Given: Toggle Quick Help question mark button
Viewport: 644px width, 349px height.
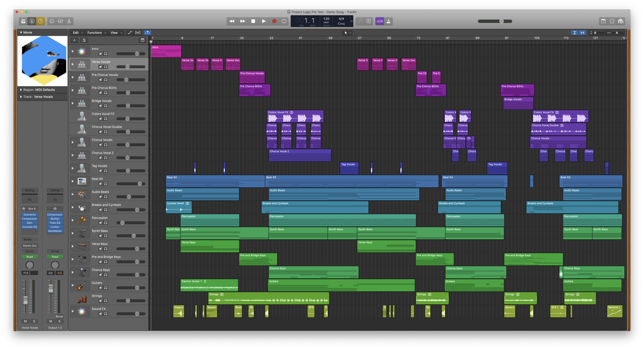Looking at the screenshot, I should [41, 21].
